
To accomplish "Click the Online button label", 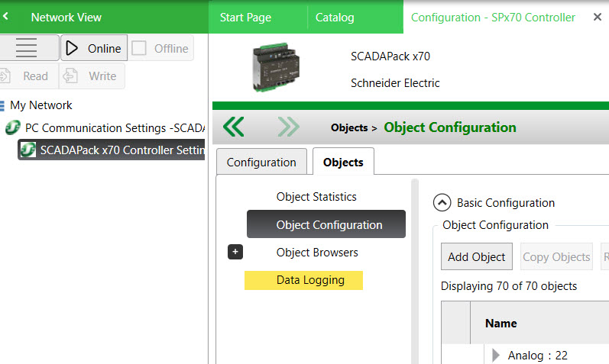I will (x=104, y=49).
